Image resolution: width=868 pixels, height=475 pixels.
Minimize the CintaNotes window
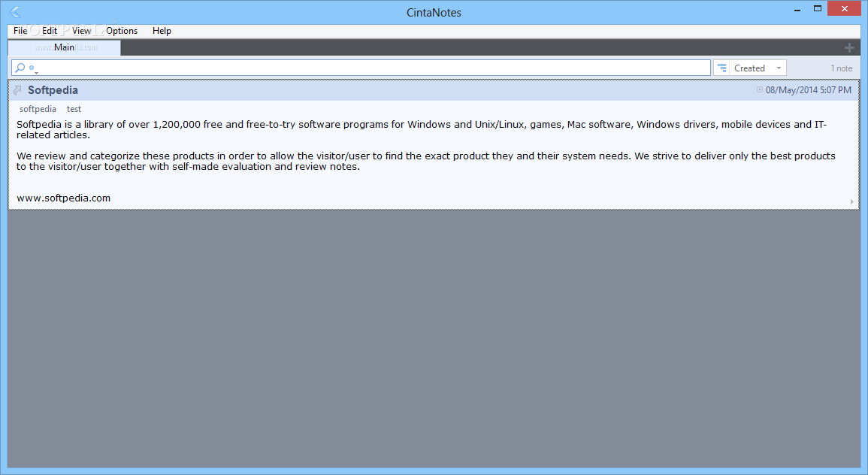pyautogui.click(x=797, y=10)
